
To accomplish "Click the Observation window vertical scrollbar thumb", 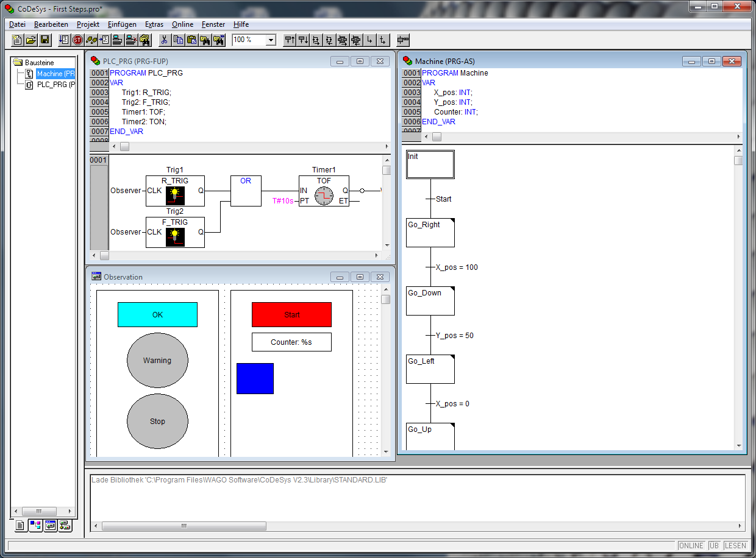I will [385, 300].
